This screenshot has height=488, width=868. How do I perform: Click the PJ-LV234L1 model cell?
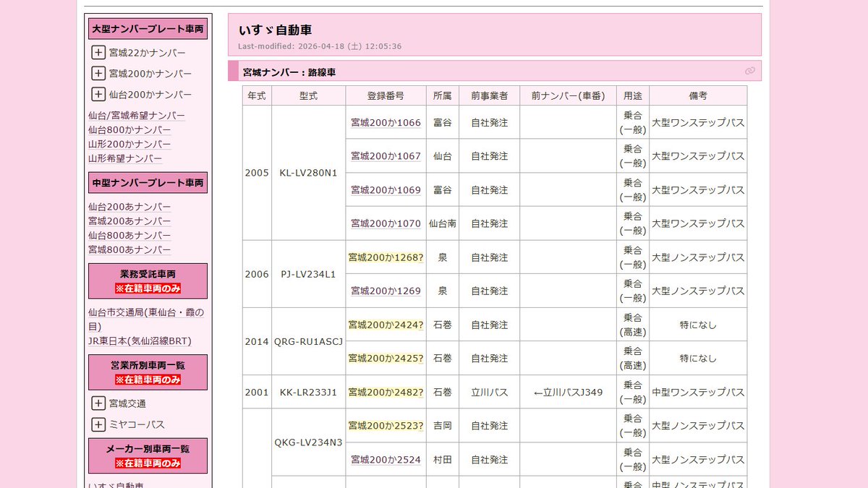[308, 274]
